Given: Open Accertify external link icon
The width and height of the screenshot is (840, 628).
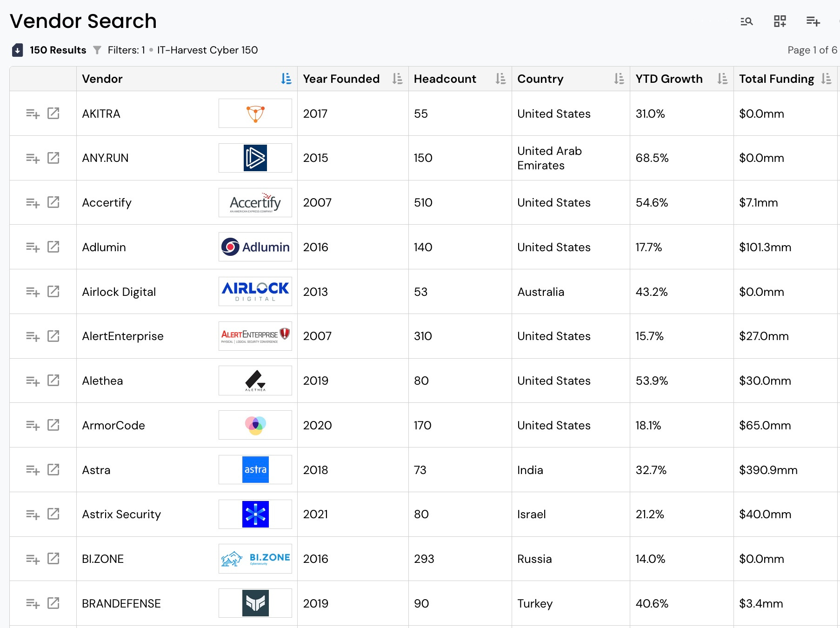Looking at the screenshot, I should (53, 202).
